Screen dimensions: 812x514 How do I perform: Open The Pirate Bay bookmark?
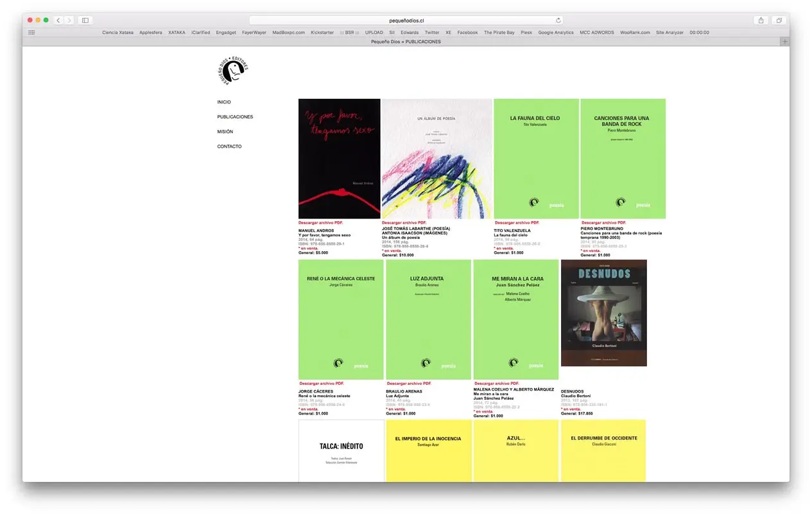(499, 32)
